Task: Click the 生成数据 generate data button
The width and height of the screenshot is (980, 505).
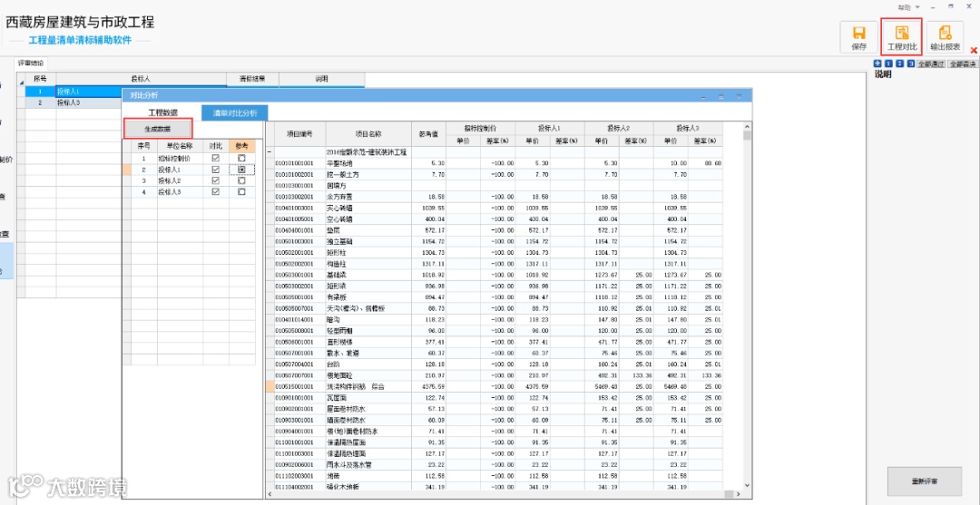Action: (158, 129)
